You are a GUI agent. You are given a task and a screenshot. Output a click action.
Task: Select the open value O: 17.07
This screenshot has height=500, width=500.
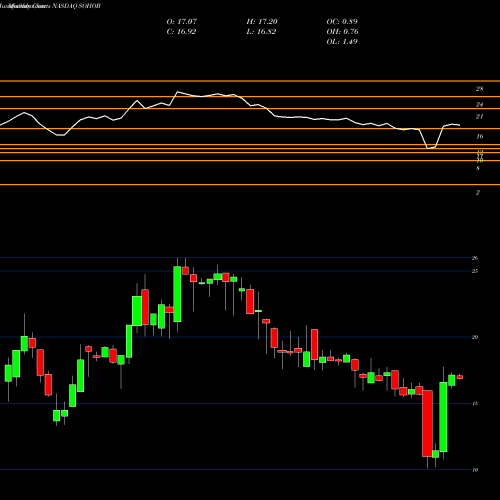click(x=182, y=22)
